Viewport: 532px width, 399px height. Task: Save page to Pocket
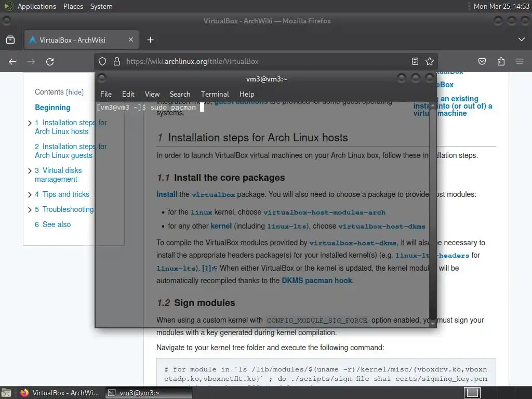coord(482,61)
